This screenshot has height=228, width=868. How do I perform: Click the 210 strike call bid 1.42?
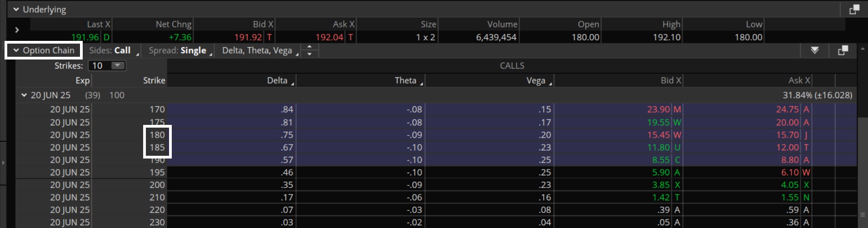coord(661,197)
